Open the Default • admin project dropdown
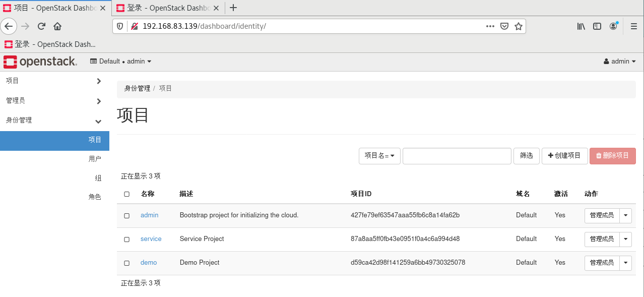 (121, 62)
